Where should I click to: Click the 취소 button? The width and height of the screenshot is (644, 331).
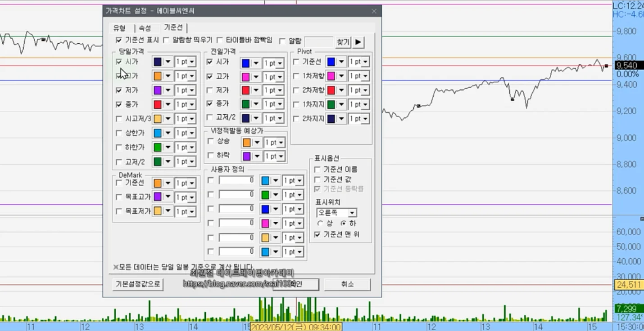[x=347, y=284]
